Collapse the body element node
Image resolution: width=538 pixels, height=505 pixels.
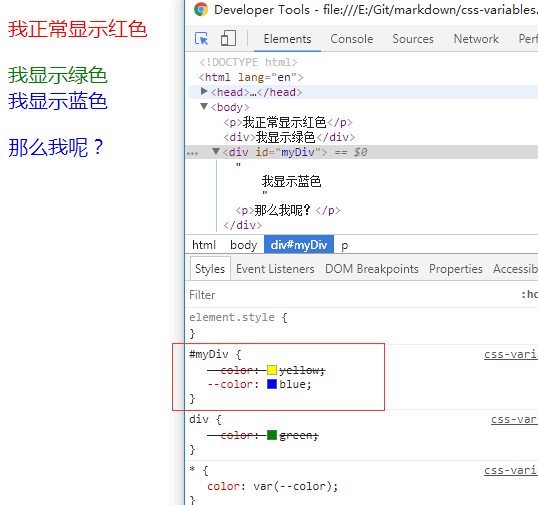(204, 106)
